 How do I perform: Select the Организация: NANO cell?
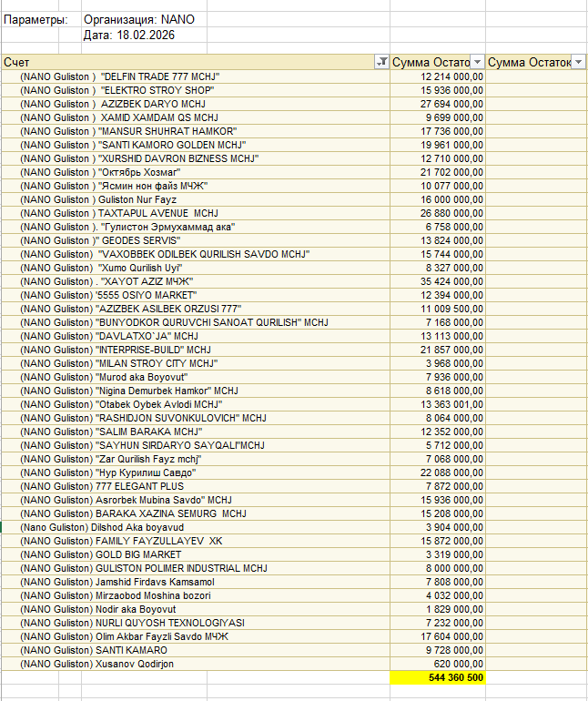(139, 20)
